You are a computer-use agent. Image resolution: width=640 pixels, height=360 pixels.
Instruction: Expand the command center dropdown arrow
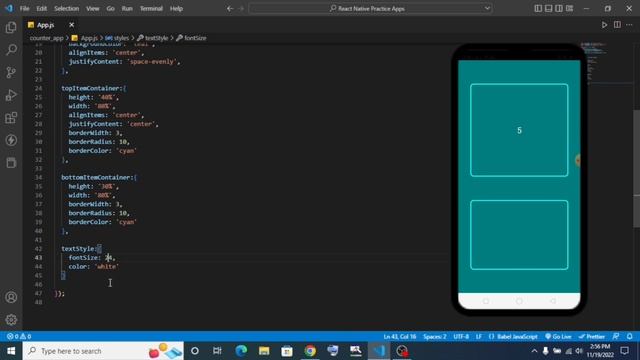487,9
